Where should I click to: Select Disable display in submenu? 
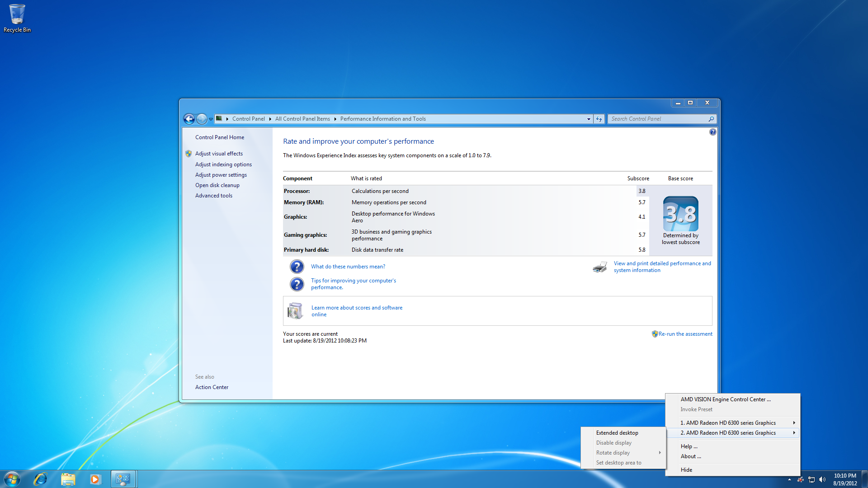[623, 443]
